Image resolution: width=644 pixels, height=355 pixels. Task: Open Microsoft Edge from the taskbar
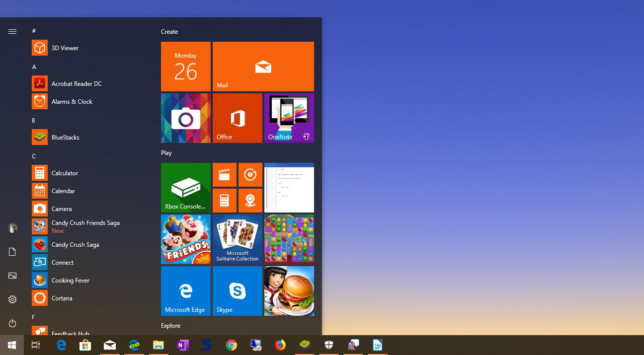pos(62,345)
